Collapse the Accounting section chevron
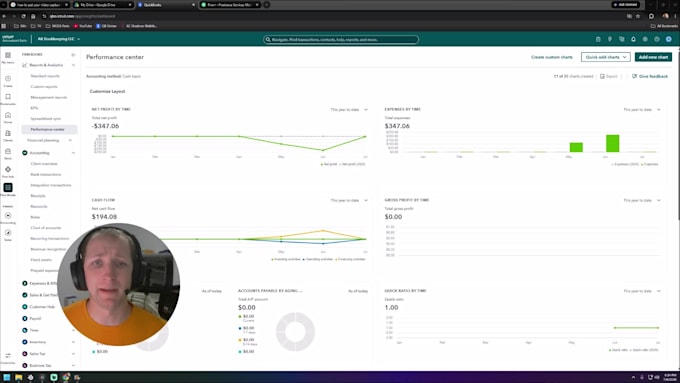Viewport: 680px width, 383px height. [x=73, y=153]
